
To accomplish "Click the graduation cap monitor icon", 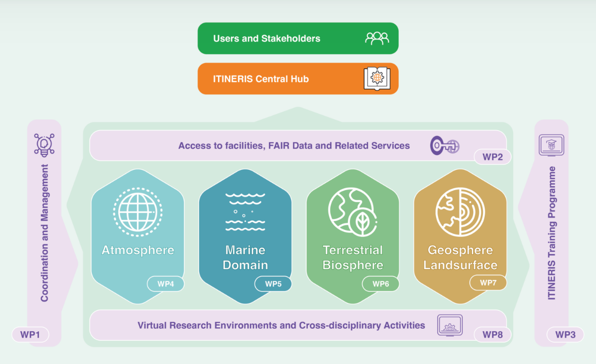I will tap(551, 146).
